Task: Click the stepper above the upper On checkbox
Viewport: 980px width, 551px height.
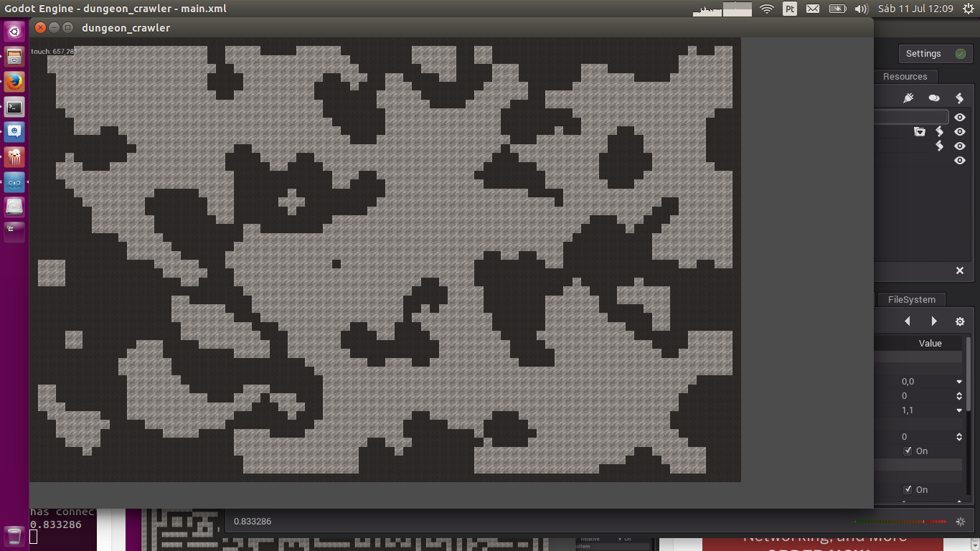Action: tap(959, 436)
